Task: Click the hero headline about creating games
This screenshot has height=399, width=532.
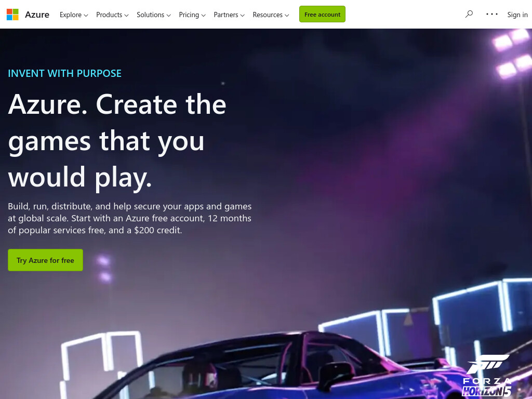Action: [x=117, y=141]
